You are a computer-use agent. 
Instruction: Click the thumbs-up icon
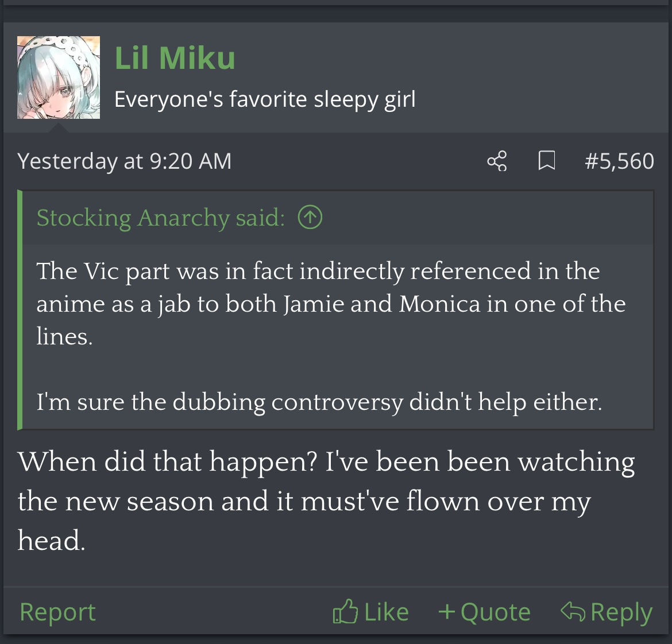(345, 612)
